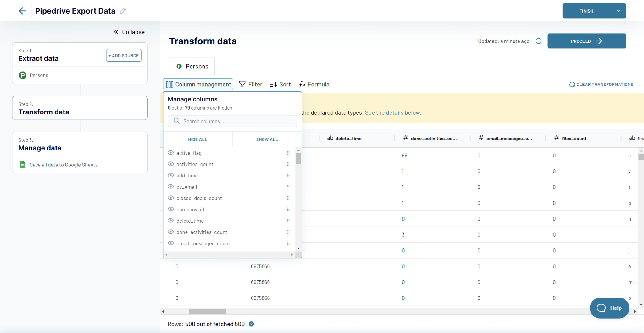Select Step 2 Transform data
The width and height of the screenshot is (644, 333).
(x=80, y=108)
